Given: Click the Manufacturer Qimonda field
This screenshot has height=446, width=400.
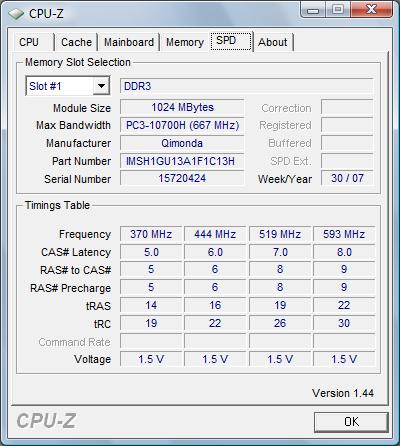Looking at the screenshot, I should [x=182, y=143].
